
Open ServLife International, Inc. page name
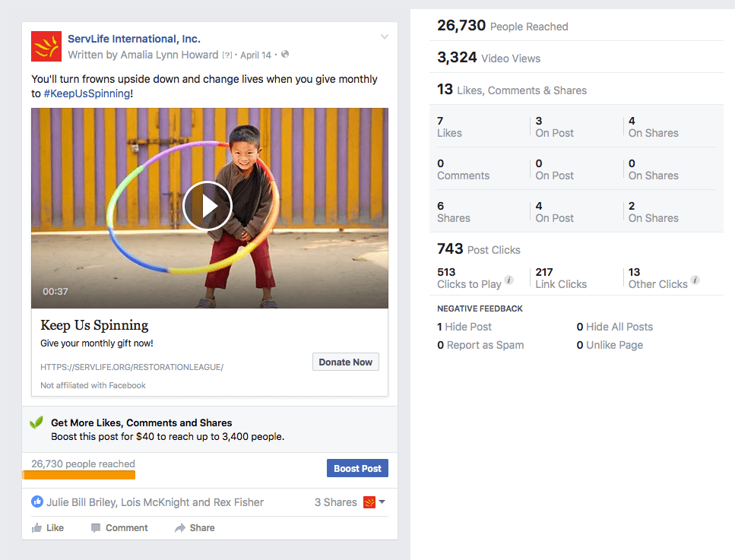click(134, 39)
